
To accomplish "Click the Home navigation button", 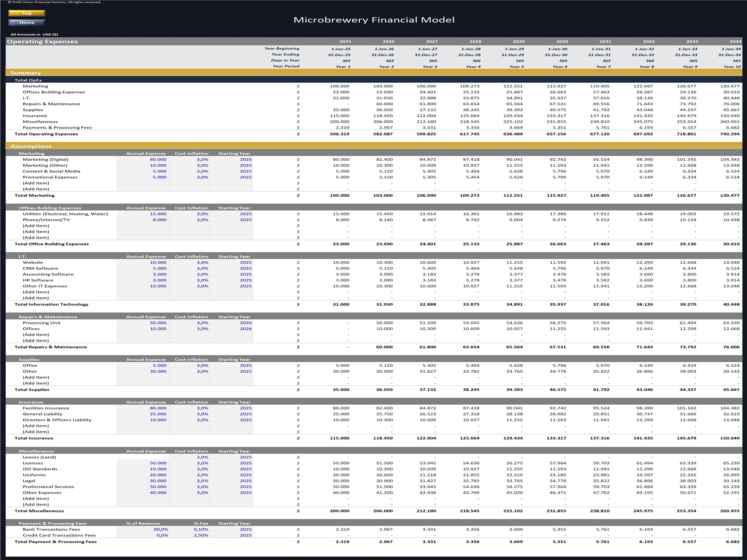I will tap(27, 22).
